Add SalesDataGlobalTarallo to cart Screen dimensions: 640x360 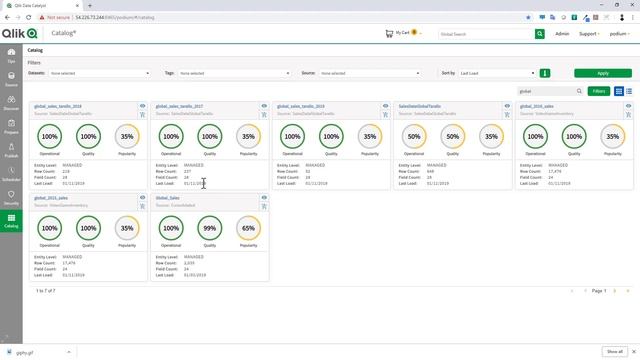(x=507, y=115)
